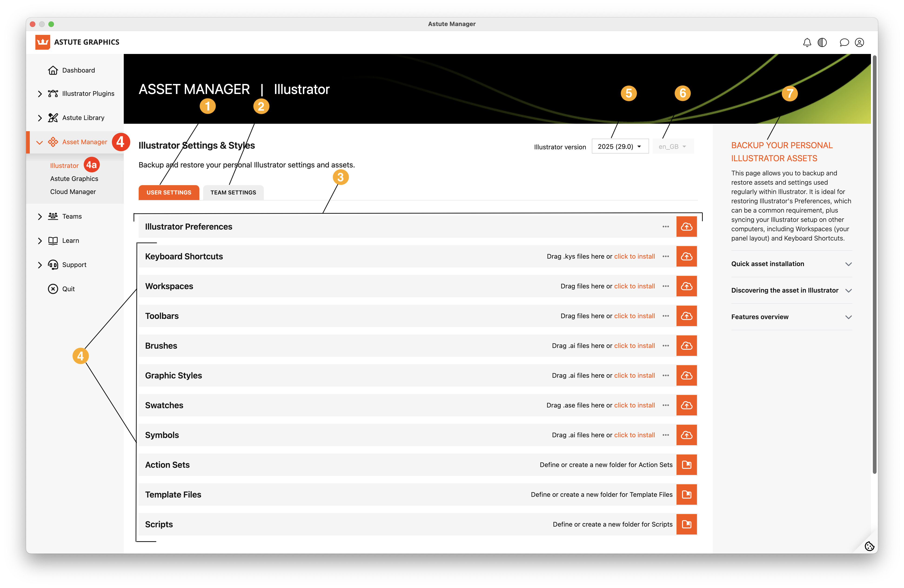Click the folder icon for Template Files
Image resolution: width=904 pixels, height=588 pixels.
[x=686, y=494]
